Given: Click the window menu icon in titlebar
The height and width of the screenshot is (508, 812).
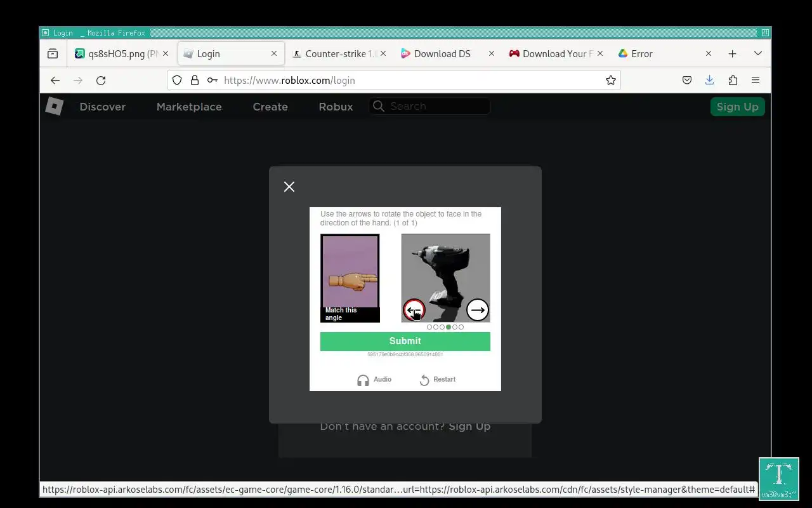Looking at the screenshot, I should click(x=45, y=32).
